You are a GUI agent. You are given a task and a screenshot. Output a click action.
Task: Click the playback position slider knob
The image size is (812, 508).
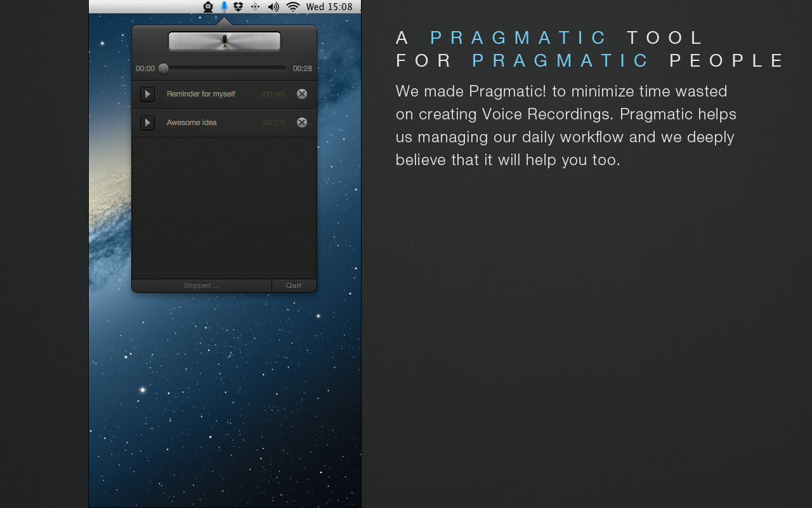click(x=164, y=69)
